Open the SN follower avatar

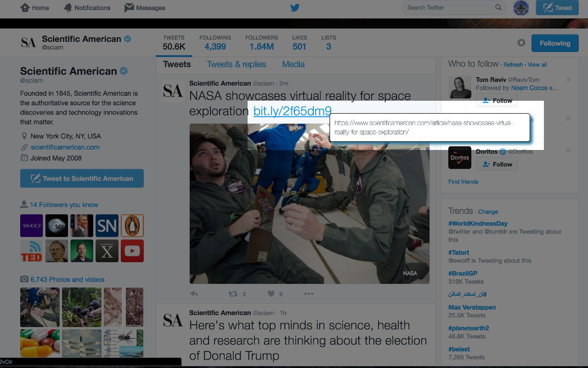107,226
